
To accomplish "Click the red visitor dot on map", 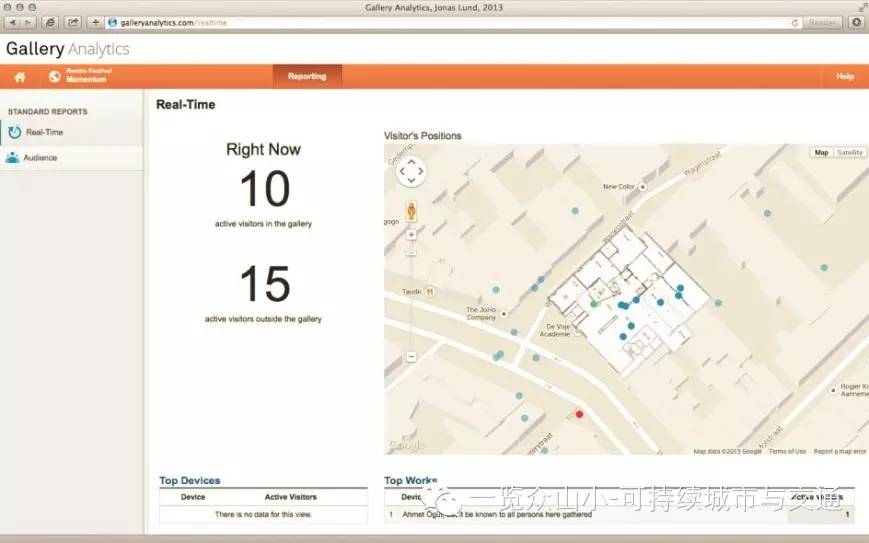I will point(579,414).
